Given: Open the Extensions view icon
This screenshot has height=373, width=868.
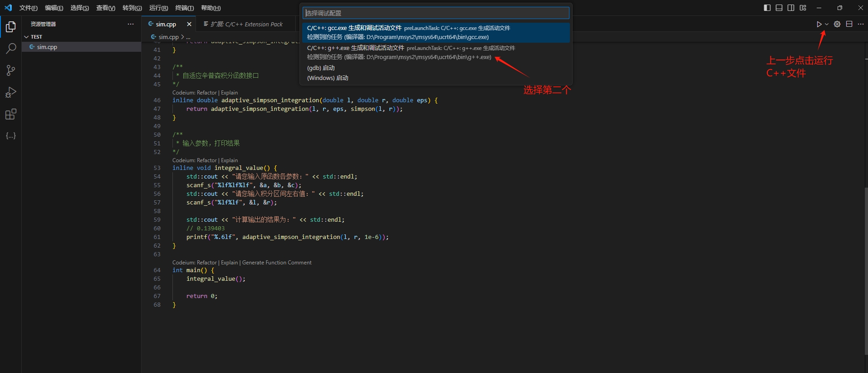Looking at the screenshot, I should point(10,114).
